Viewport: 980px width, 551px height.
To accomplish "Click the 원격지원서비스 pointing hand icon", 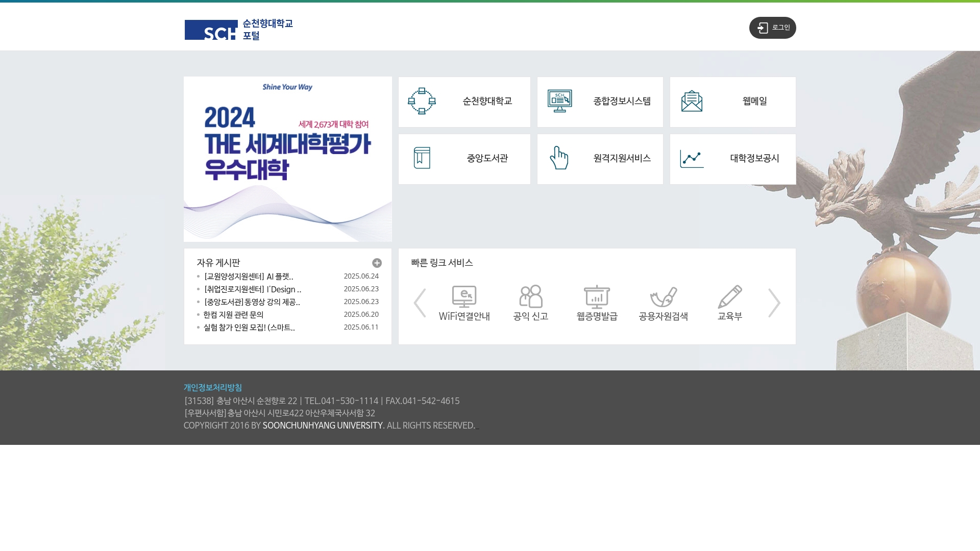I will [x=559, y=158].
